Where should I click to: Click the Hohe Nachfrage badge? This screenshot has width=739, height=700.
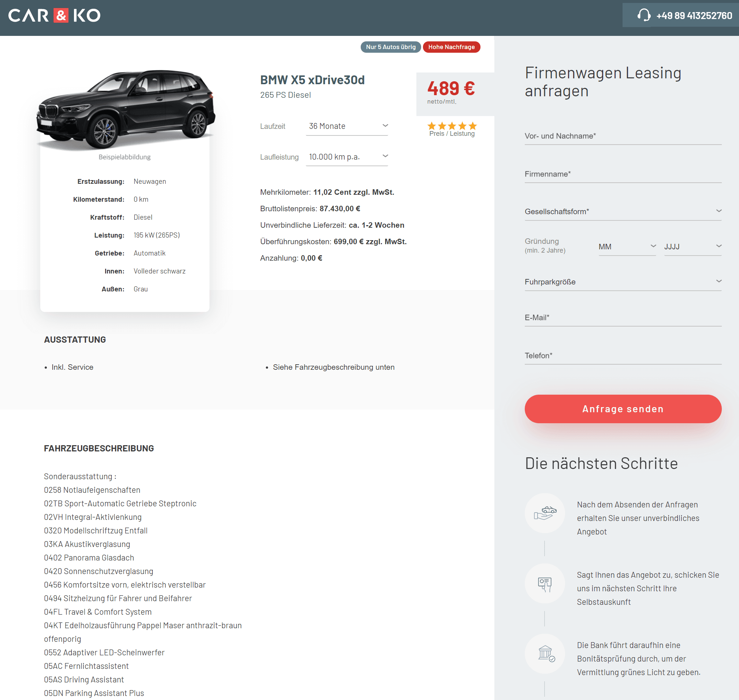451,47
